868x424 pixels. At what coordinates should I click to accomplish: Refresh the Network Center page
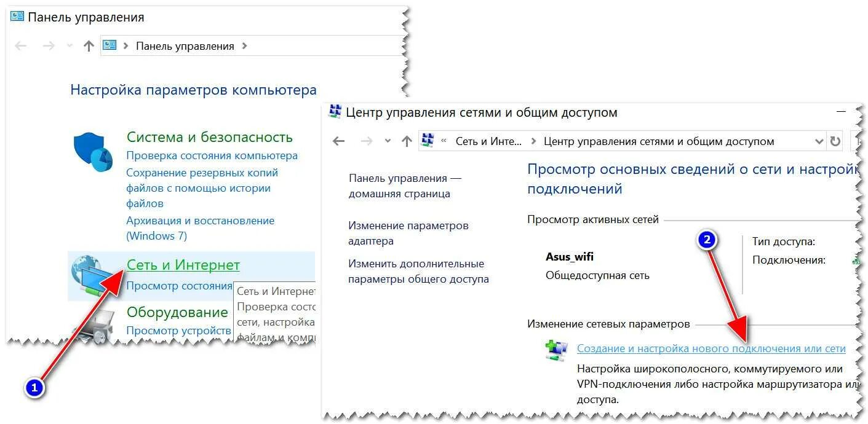(835, 141)
